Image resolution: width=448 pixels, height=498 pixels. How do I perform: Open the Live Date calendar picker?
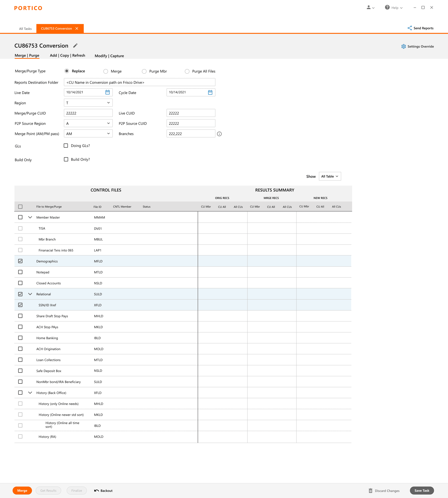tap(108, 92)
